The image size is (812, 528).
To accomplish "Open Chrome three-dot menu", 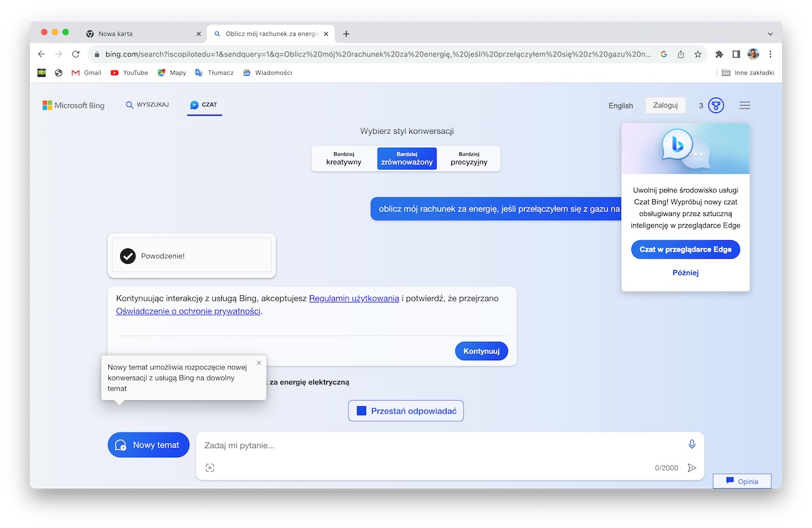I will (770, 54).
